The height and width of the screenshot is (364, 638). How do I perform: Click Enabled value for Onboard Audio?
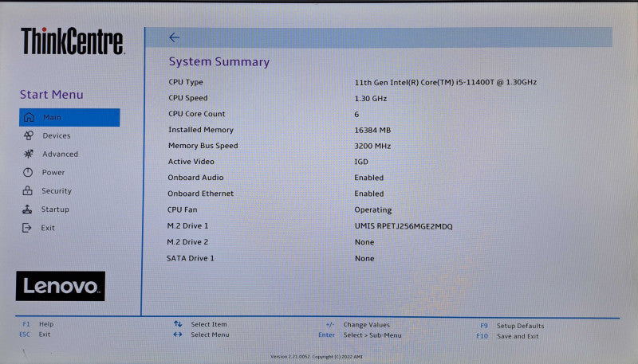369,178
